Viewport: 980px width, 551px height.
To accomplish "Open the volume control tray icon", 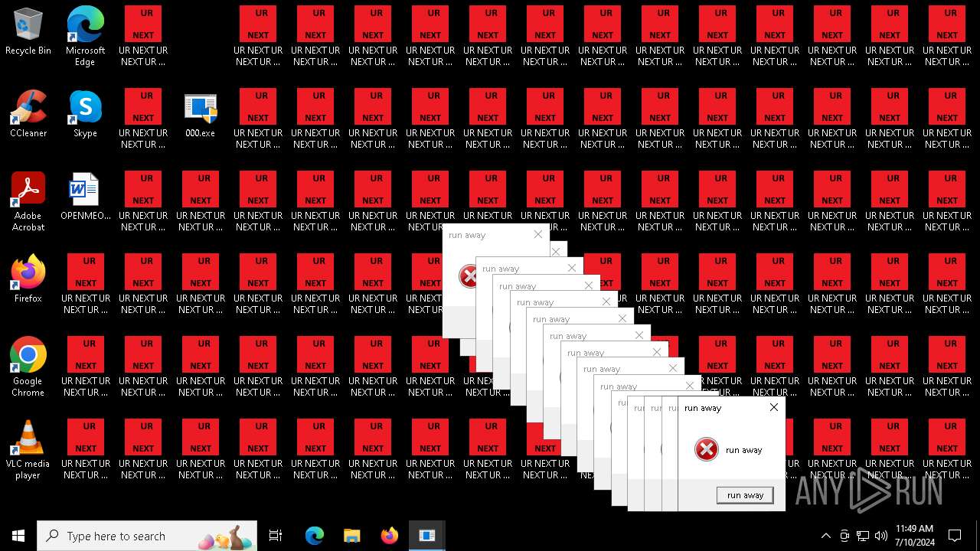I will coord(881,536).
